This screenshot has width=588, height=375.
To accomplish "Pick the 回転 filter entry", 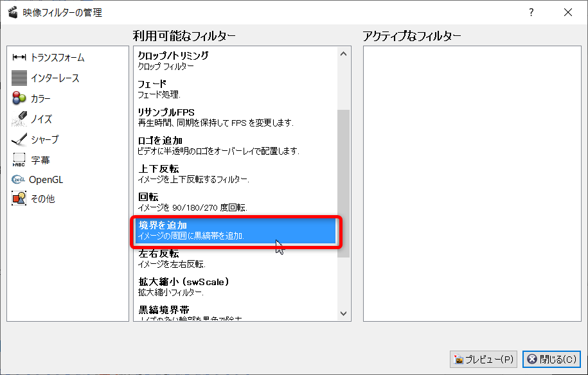I will pyautogui.click(x=235, y=202).
